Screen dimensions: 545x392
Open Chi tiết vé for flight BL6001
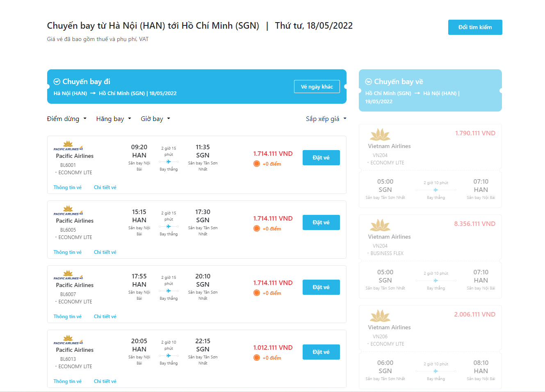pyautogui.click(x=105, y=187)
